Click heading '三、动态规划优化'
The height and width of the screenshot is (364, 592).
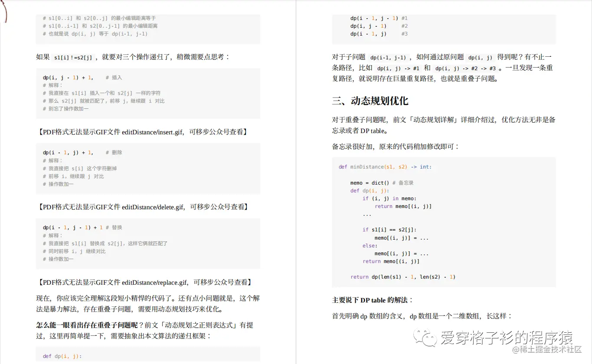tap(370, 101)
